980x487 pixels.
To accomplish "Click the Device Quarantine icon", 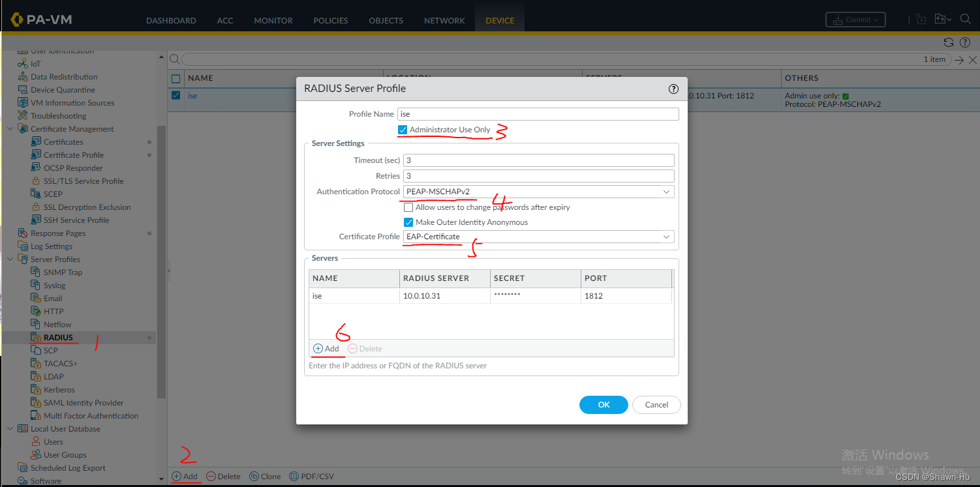I will (22, 90).
